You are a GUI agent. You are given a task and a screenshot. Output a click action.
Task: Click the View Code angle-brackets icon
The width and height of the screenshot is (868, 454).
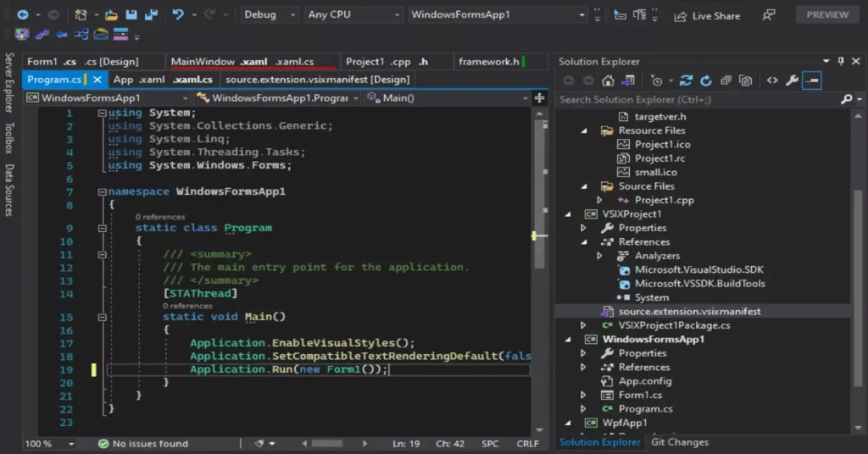[x=772, y=80]
